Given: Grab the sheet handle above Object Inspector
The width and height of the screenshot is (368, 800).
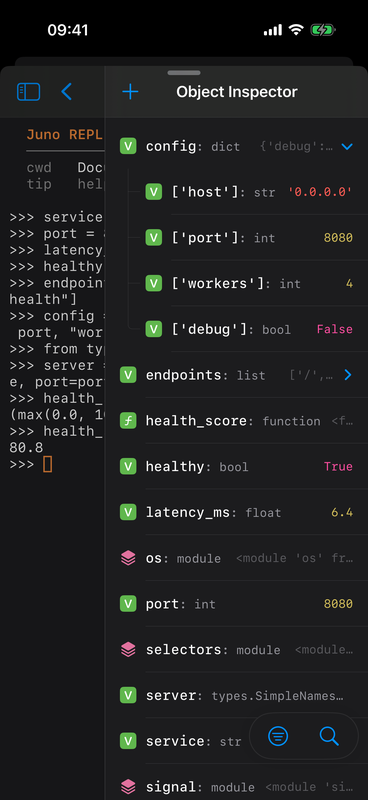Looking at the screenshot, I should click(x=184, y=73).
